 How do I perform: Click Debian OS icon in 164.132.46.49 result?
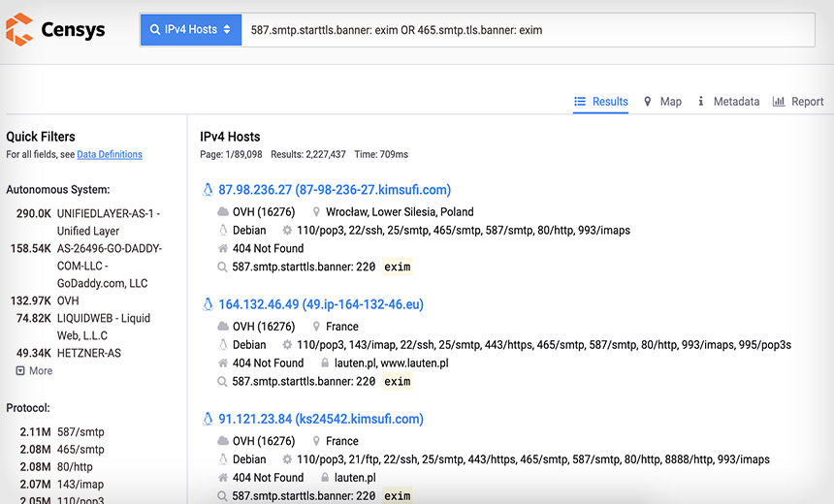click(x=223, y=345)
